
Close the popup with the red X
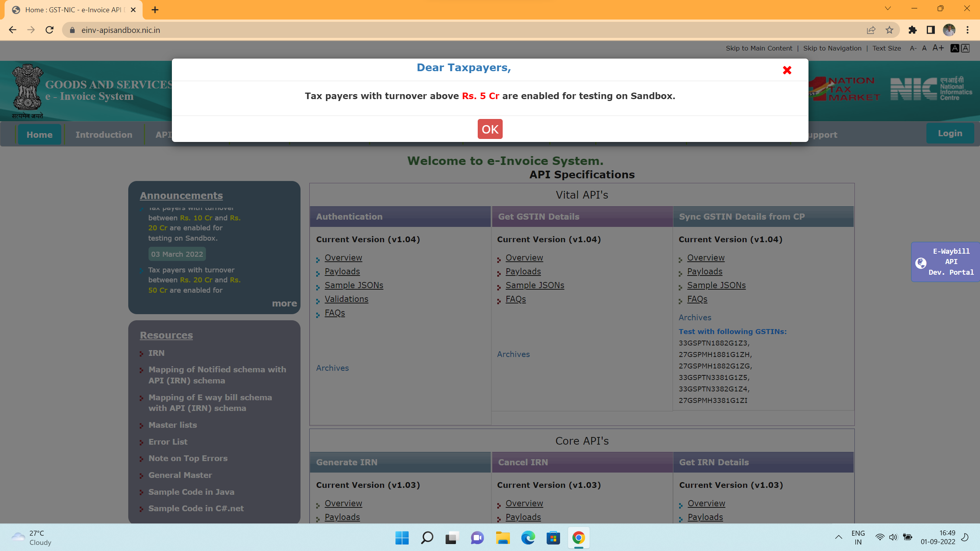click(x=787, y=70)
